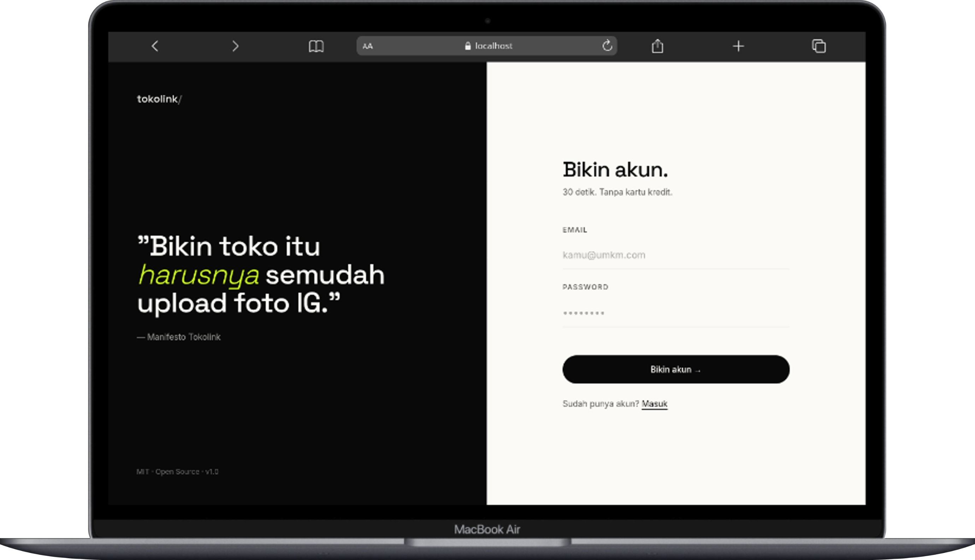Show the tab overview icon
Screen dimensions: 975x560
pos(819,46)
